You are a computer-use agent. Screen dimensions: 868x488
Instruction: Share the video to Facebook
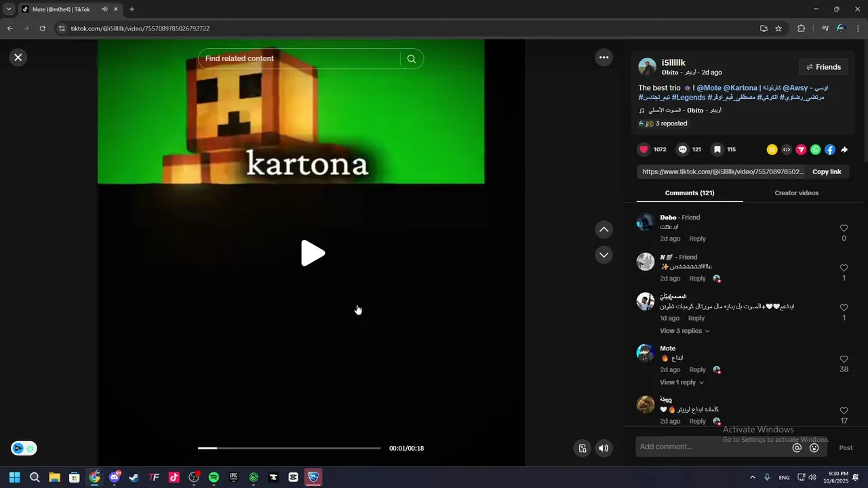pyautogui.click(x=830, y=150)
